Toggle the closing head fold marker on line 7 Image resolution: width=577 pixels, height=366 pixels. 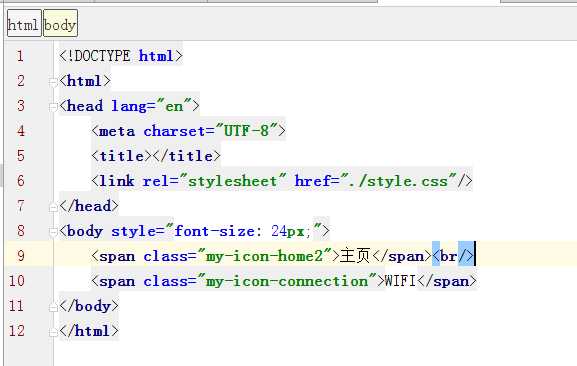53,207
